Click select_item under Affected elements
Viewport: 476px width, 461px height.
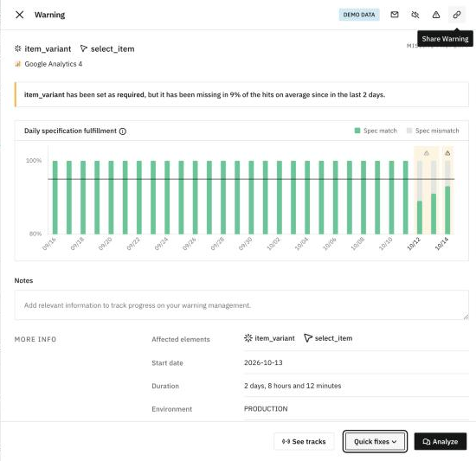coord(328,338)
